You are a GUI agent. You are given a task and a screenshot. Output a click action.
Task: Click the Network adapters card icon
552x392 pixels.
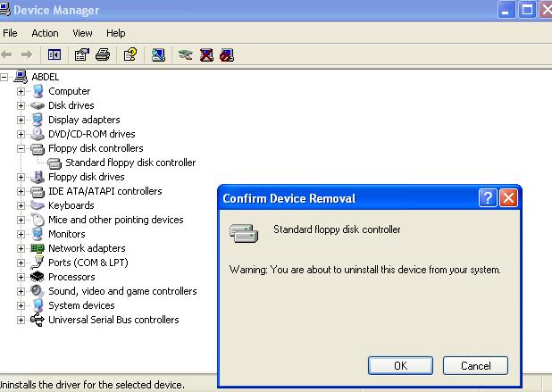38,248
